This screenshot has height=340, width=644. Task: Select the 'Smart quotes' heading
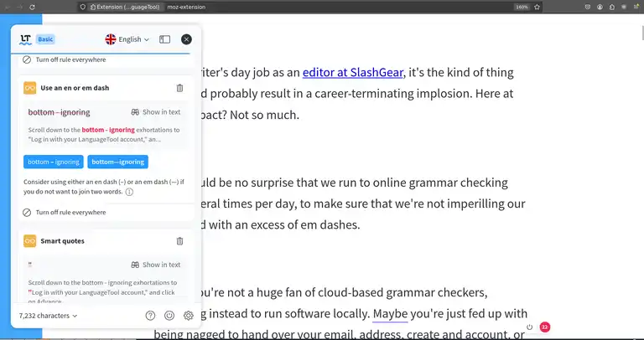coord(62,240)
